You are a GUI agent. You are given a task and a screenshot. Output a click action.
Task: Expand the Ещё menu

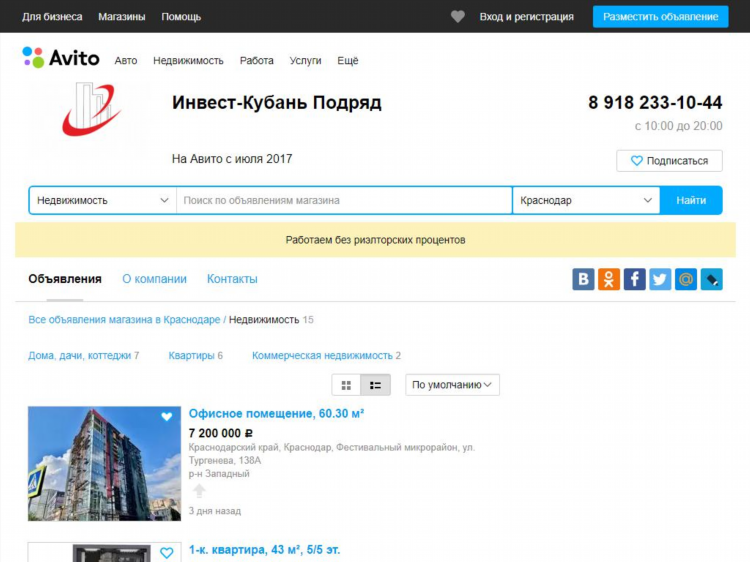tap(348, 61)
